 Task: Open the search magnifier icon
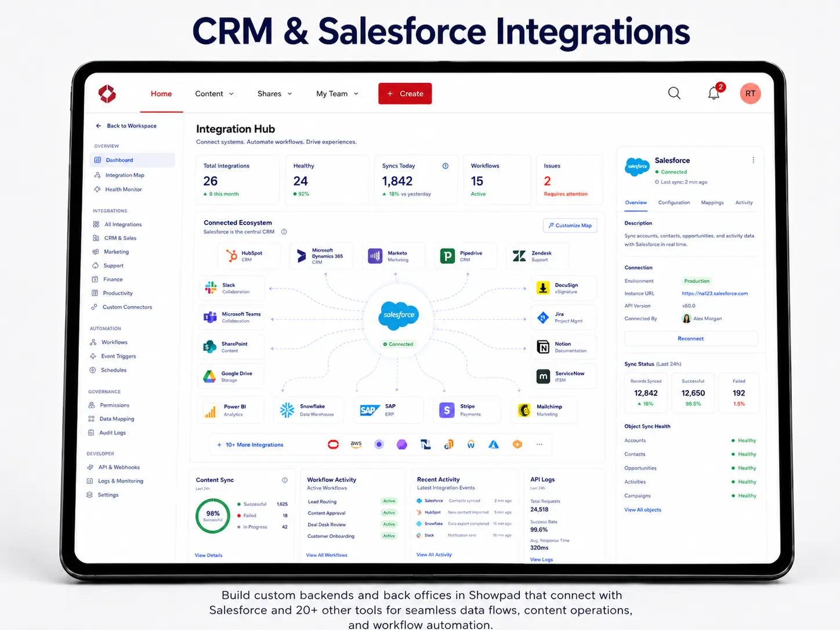pyautogui.click(x=674, y=93)
